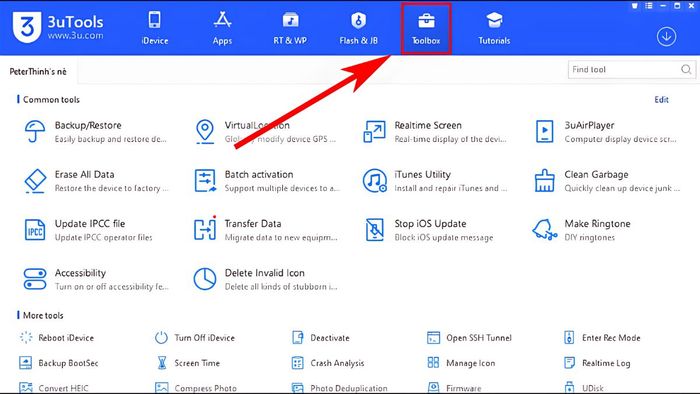Viewport: 700px width, 394px height.
Task: Go to the Flash & JB tab
Action: click(x=358, y=28)
